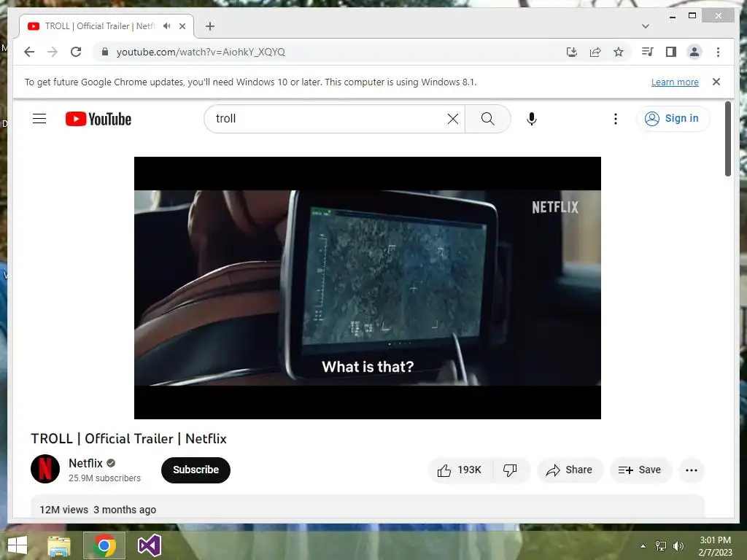This screenshot has width=747, height=560.
Task: Follow the Learn more link
Action: (675, 82)
